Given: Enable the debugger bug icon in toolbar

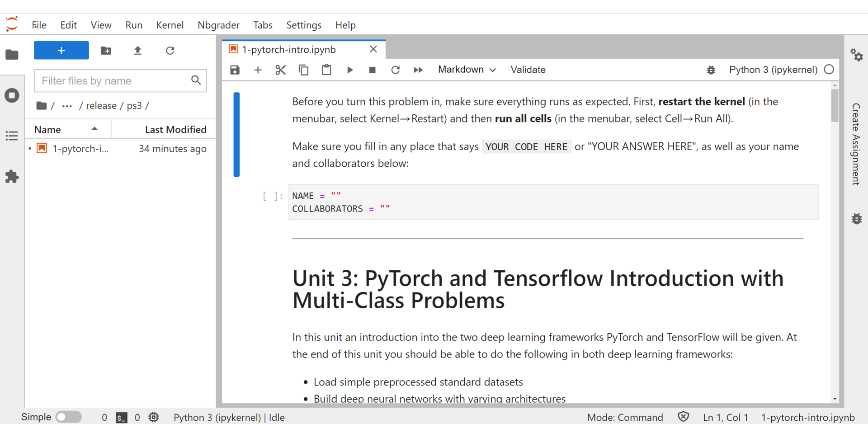Looking at the screenshot, I should coord(711,70).
